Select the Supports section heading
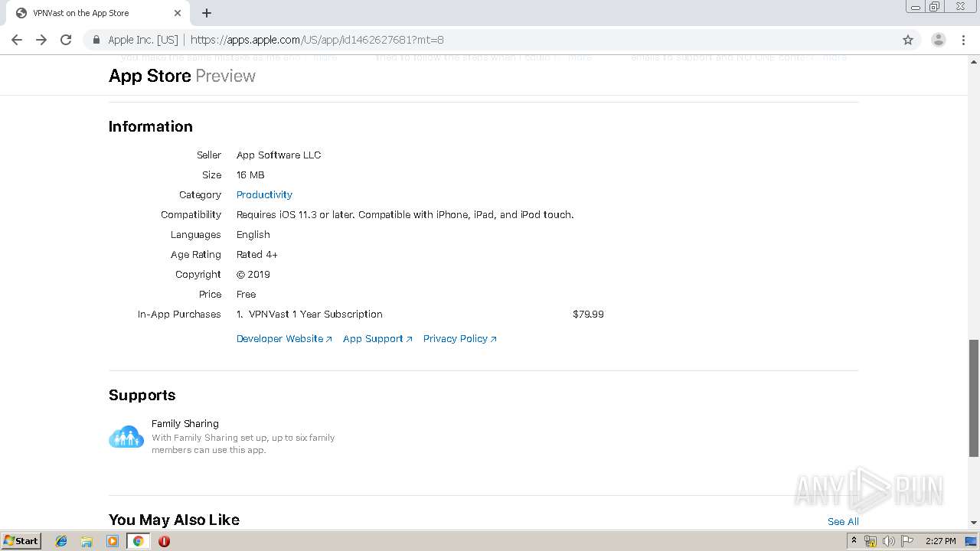The width and height of the screenshot is (980, 551). [142, 395]
